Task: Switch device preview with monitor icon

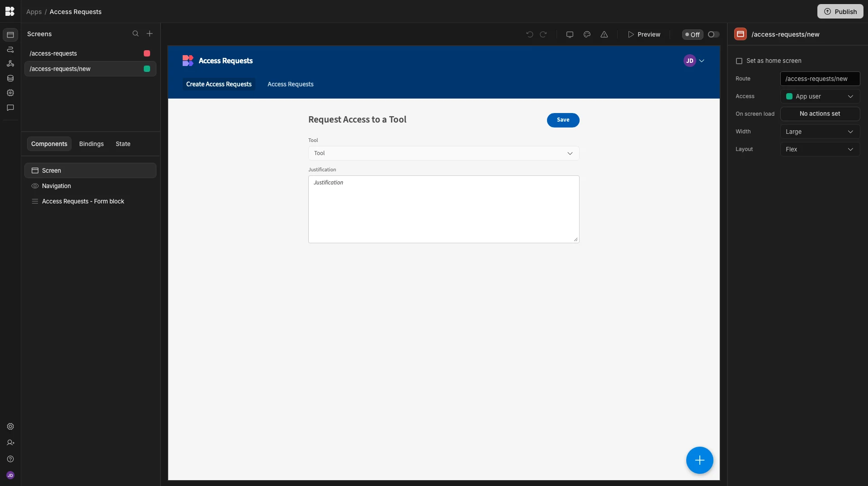Action: coord(570,34)
